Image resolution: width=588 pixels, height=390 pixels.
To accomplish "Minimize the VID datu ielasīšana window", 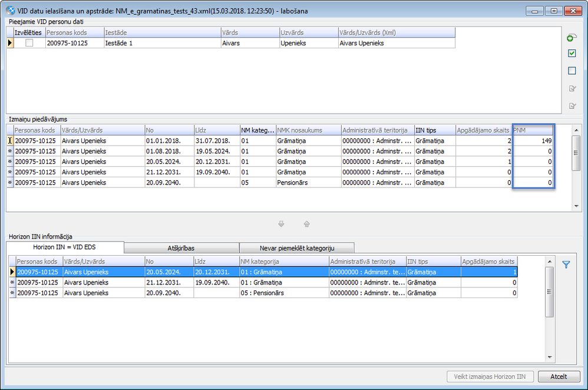I will pos(535,11).
